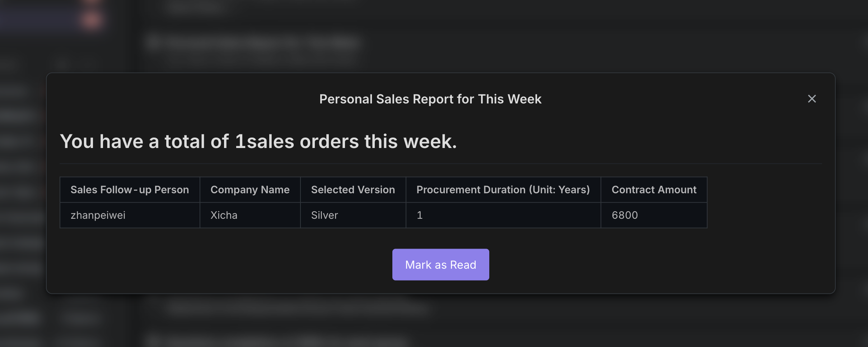Click the total sales orders heading text
This screenshot has width=868, height=347.
click(x=258, y=141)
